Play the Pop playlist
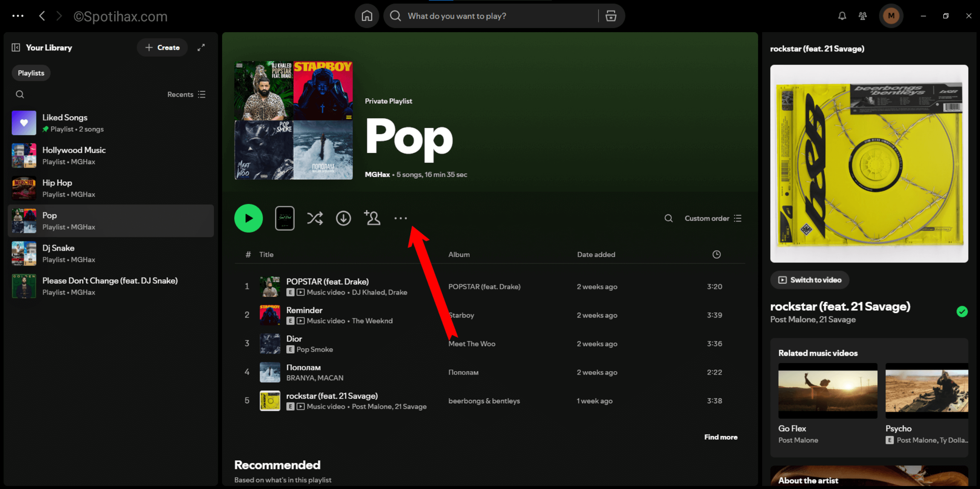Viewport: 980px width, 489px height. point(248,218)
